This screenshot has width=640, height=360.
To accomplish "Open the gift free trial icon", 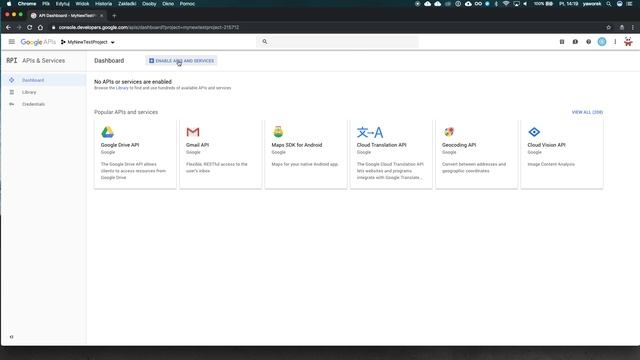I will [x=562, y=42].
